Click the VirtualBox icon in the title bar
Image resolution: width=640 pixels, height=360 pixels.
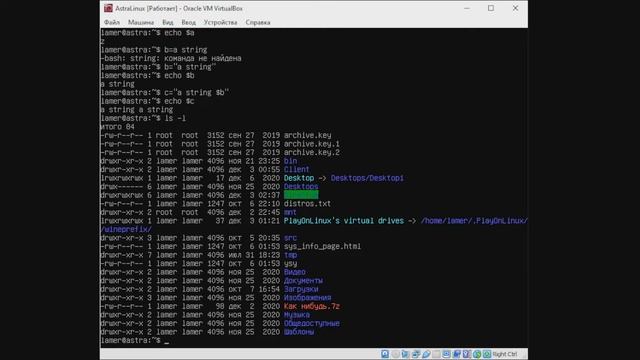click(x=108, y=8)
